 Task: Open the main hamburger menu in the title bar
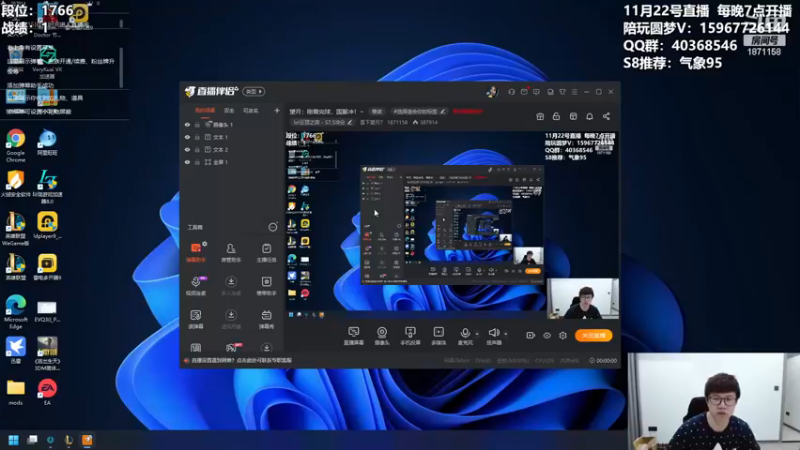click(574, 92)
